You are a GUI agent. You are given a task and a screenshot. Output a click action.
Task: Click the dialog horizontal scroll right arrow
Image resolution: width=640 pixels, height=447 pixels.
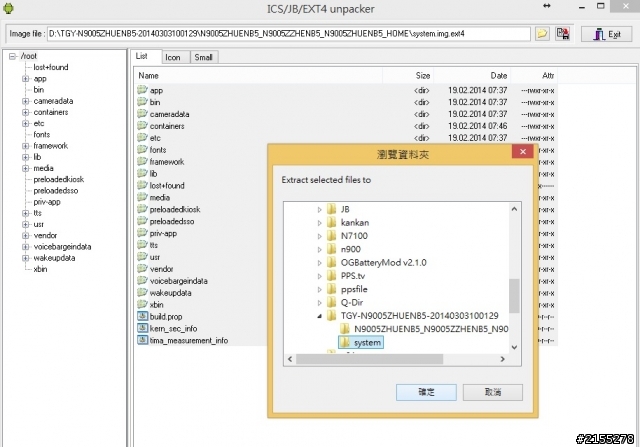(x=503, y=359)
